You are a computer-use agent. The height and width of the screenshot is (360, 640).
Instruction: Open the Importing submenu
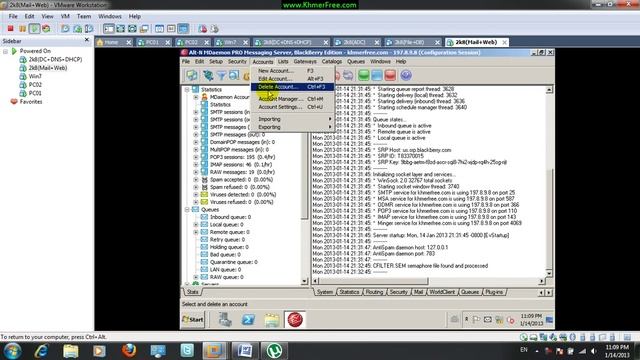293,119
